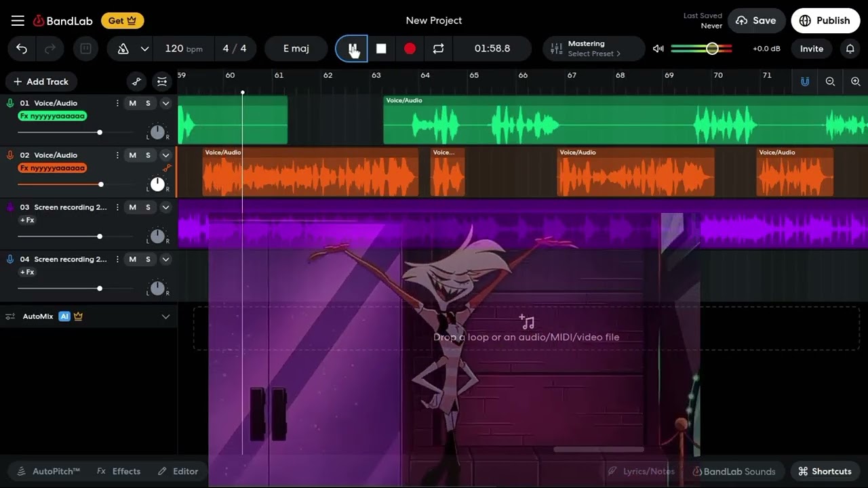Open the BandLab Sounds tab

(x=734, y=471)
